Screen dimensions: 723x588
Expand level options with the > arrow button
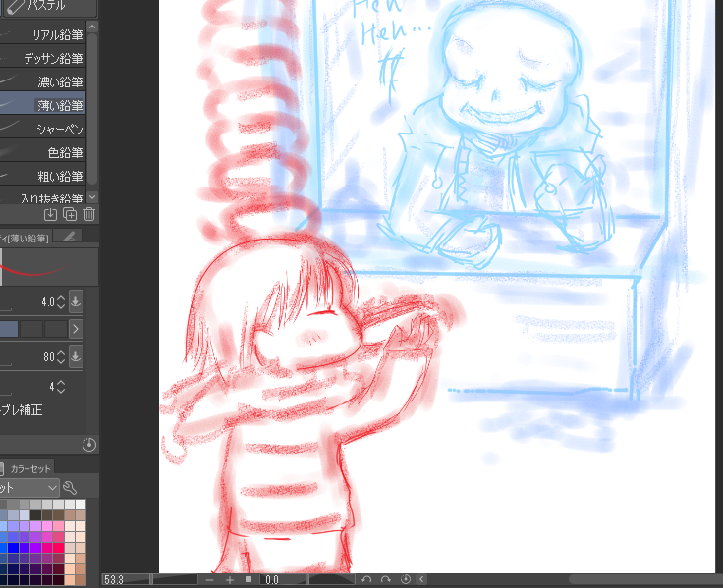76,329
